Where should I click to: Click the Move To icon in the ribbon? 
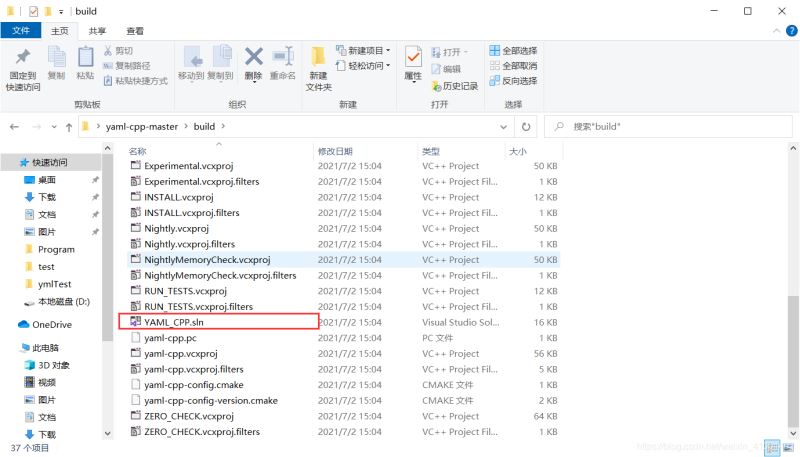tap(191, 60)
